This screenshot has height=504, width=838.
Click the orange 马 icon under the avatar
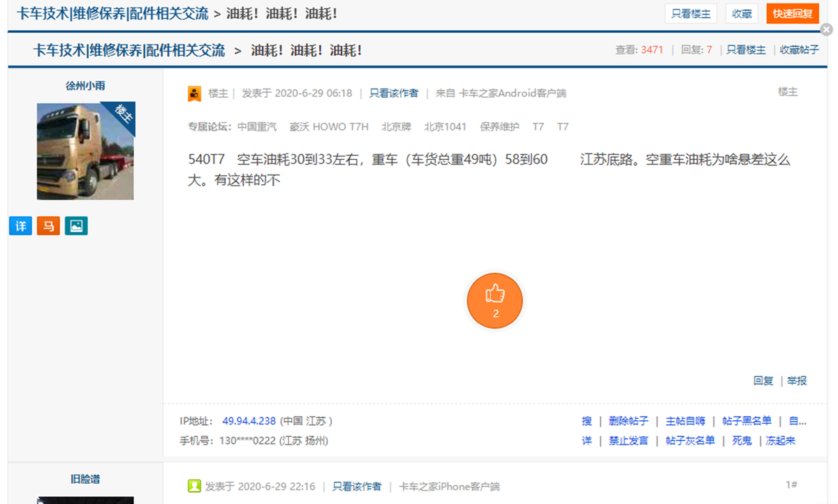pyautogui.click(x=48, y=225)
